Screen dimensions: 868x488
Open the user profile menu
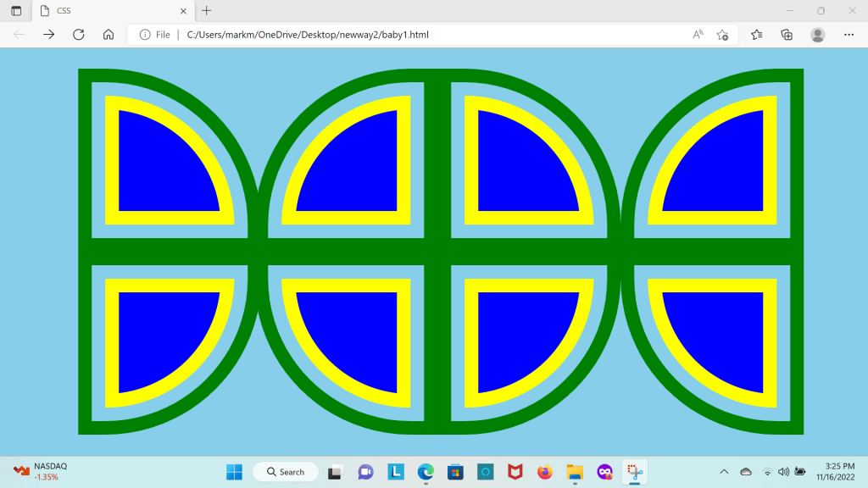817,35
